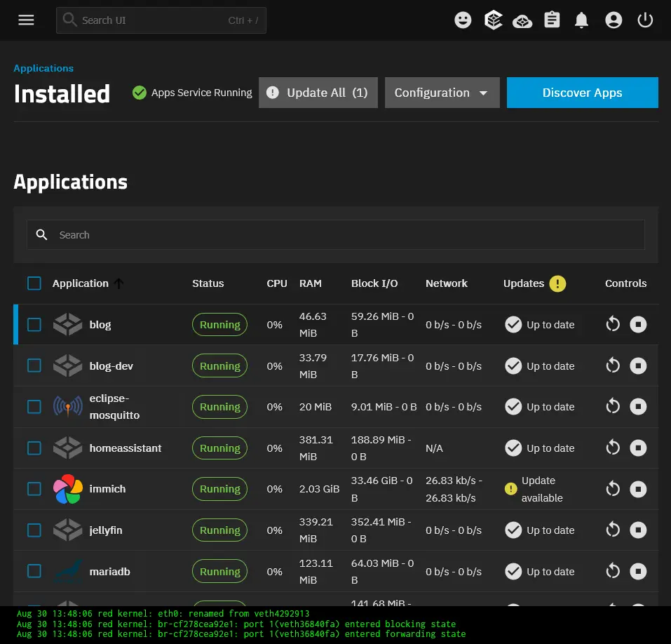Open the feedback smiley icon
This screenshot has width=671, height=644.
(463, 20)
